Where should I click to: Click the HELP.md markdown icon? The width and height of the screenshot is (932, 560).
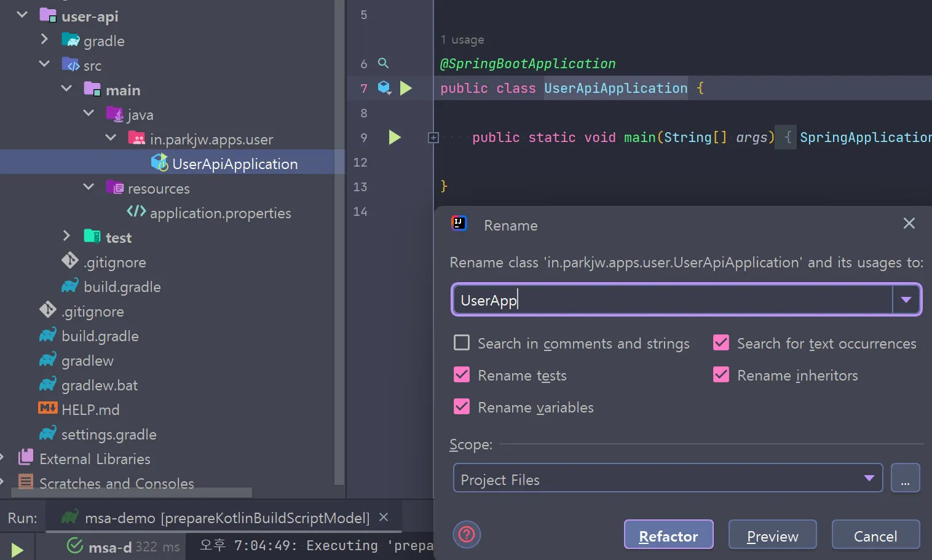coord(48,408)
